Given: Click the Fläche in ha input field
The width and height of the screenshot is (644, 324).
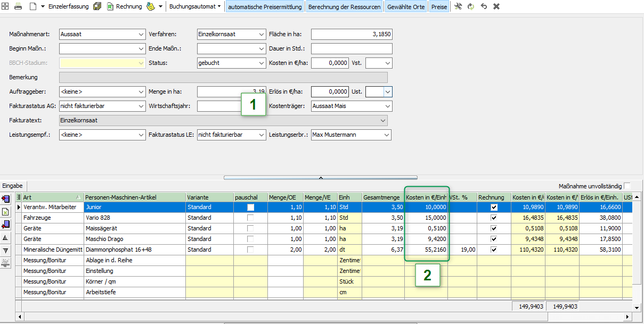Looking at the screenshot, I should pyautogui.click(x=352, y=34).
